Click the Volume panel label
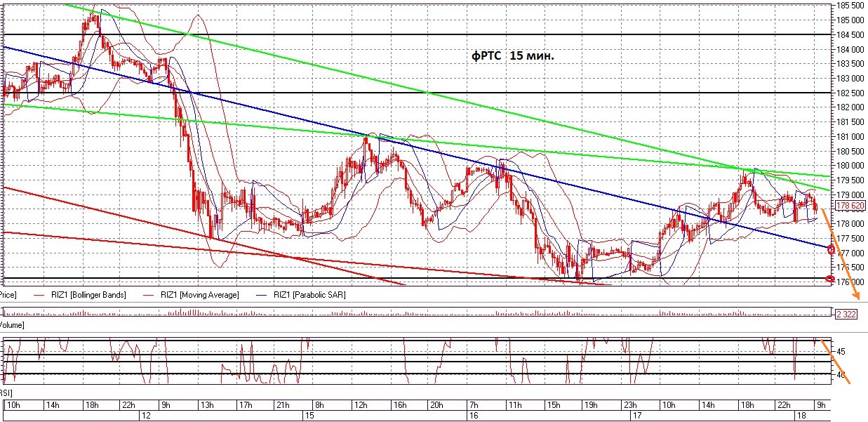The height and width of the screenshot is (422, 868). (12, 325)
